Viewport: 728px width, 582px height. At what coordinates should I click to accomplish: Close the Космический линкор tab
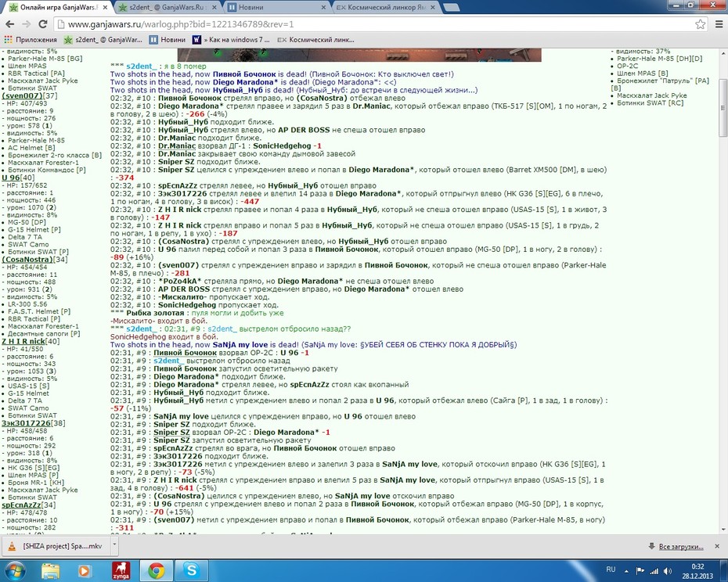[x=433, y=8]
